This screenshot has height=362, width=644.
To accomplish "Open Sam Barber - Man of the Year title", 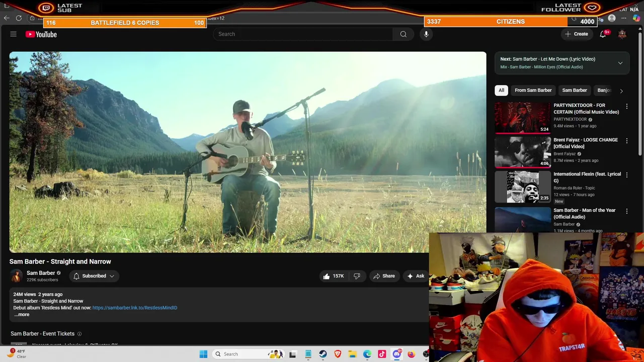I will tap(584, 214).
